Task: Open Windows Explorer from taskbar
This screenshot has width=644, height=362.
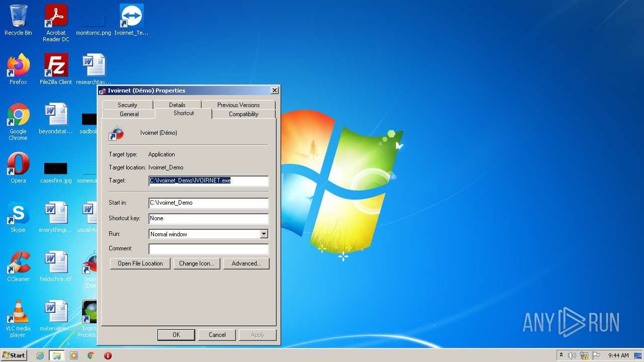Action: (x=57, y=355)
